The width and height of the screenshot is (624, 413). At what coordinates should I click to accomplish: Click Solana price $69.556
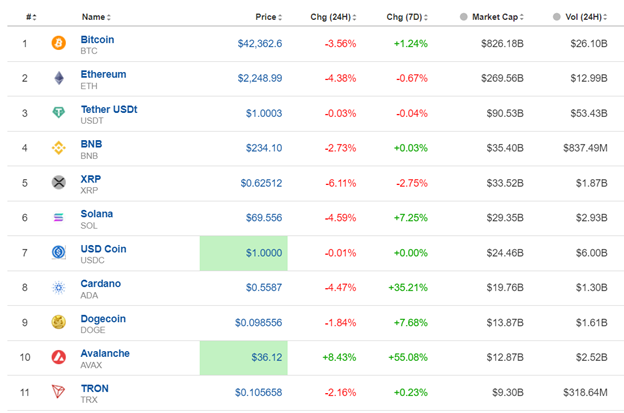pos(263,218)
